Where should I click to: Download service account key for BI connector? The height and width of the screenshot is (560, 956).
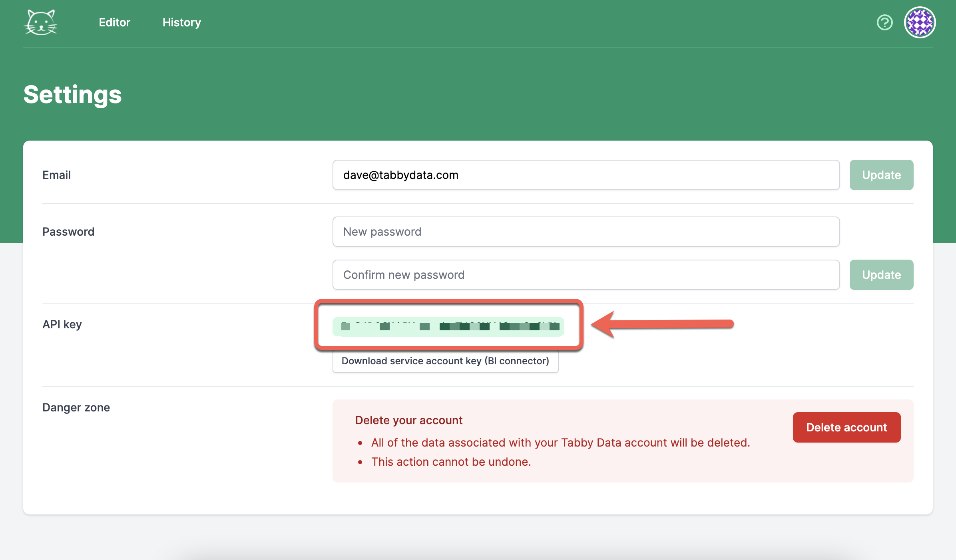click(x=445, y=361)
